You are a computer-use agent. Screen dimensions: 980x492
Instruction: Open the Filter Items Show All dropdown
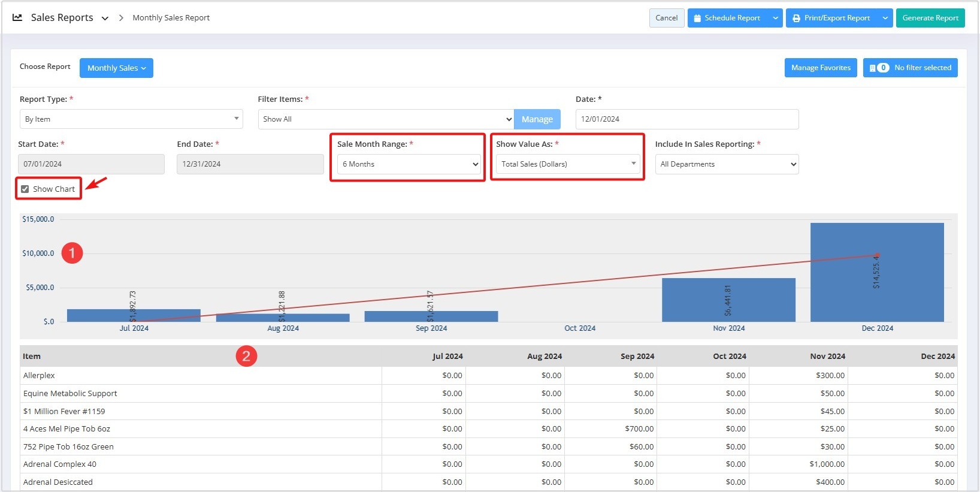386,119
